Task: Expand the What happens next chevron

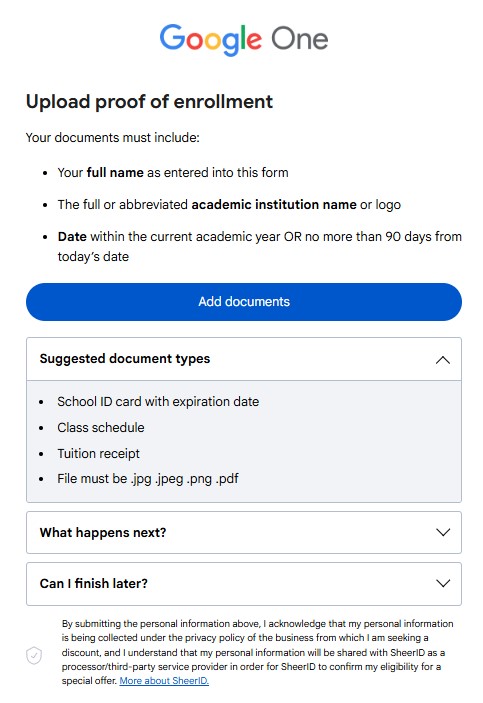Action: (x=443, y=532)
